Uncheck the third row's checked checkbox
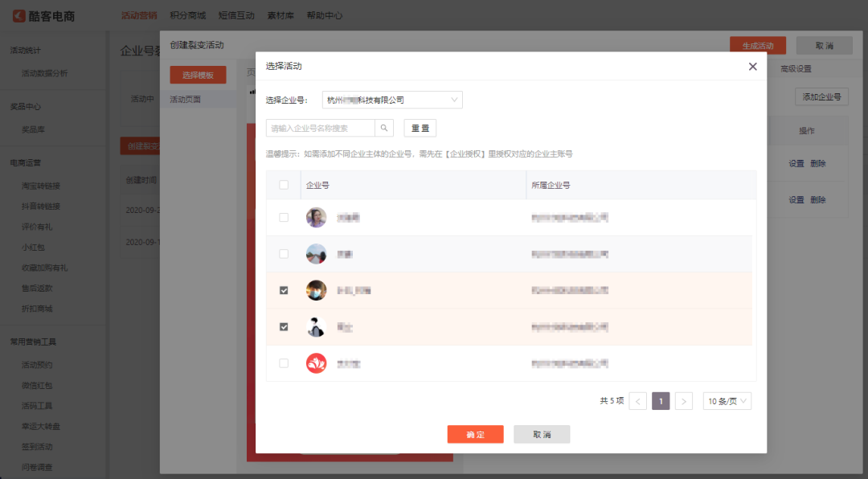 284,291
